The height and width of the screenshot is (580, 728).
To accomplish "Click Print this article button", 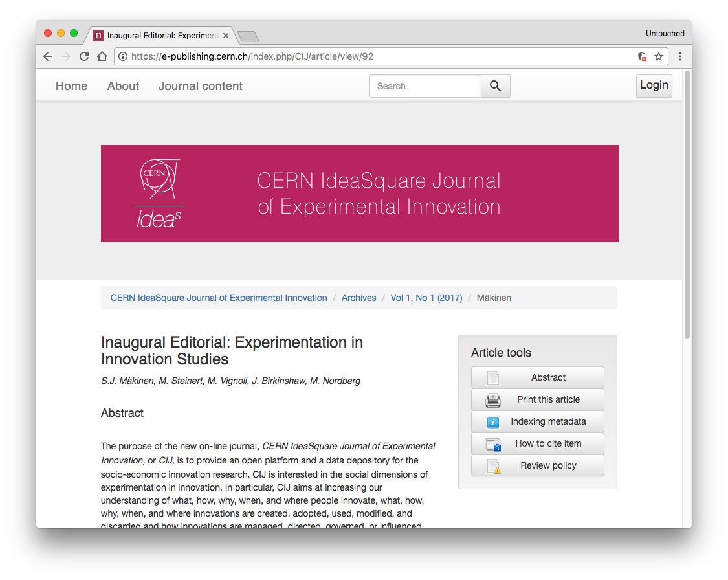I will click(538, 399).
